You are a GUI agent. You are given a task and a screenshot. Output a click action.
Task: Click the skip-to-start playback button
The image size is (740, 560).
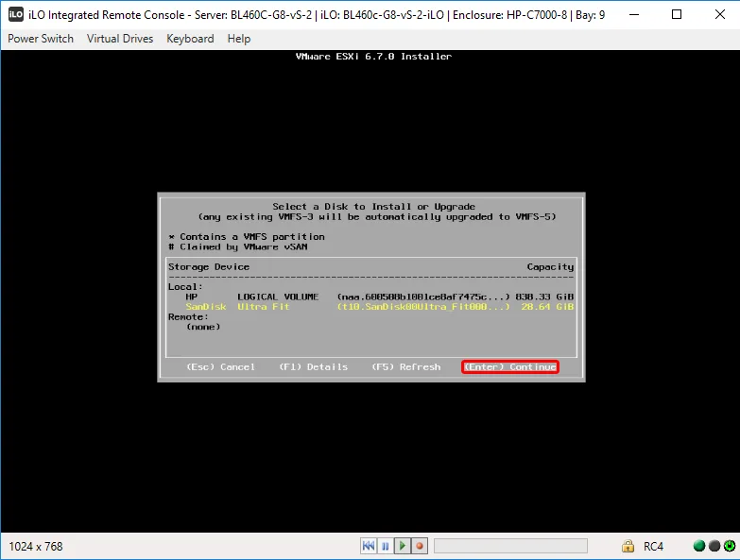tap(369, 546)
